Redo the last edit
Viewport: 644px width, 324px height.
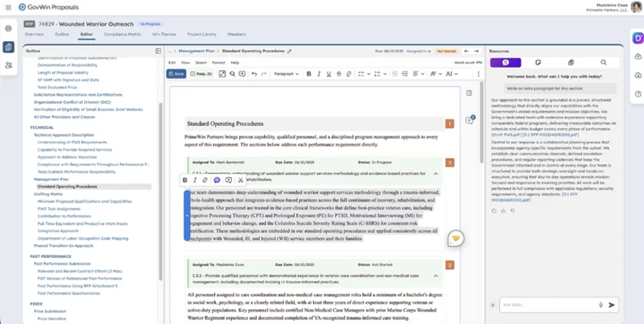pyautogui.click(x=264, y=74)
